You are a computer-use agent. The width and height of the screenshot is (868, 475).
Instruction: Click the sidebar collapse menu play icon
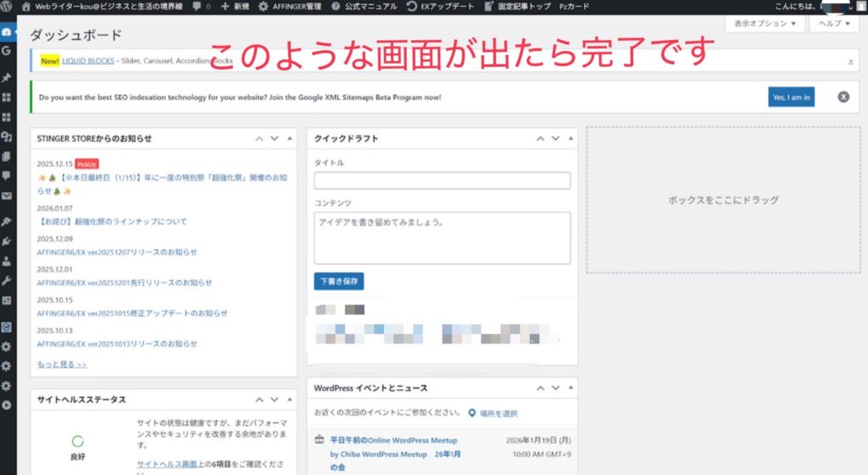[7, 405]
